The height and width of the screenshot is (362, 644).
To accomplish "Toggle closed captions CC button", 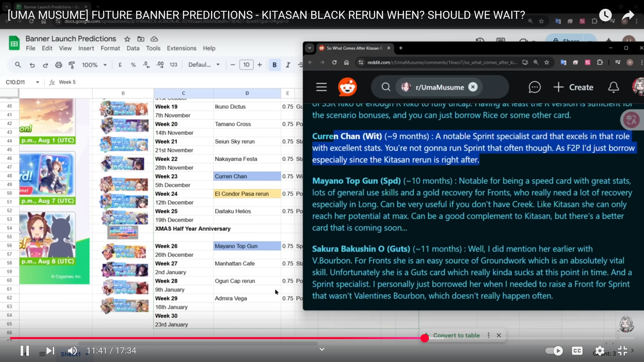I will pyautogui.click(x=577, y=351).
